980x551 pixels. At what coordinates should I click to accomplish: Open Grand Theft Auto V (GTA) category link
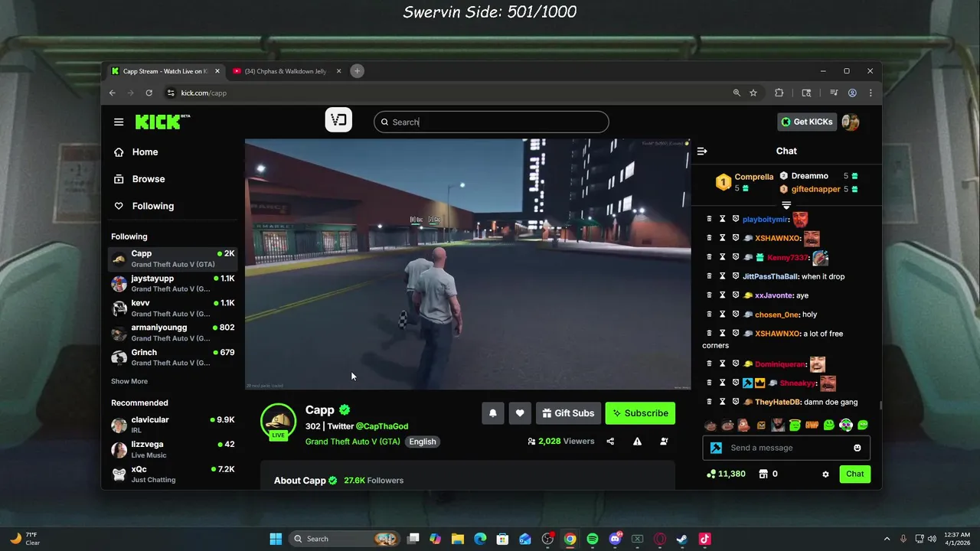pos(353,442)
